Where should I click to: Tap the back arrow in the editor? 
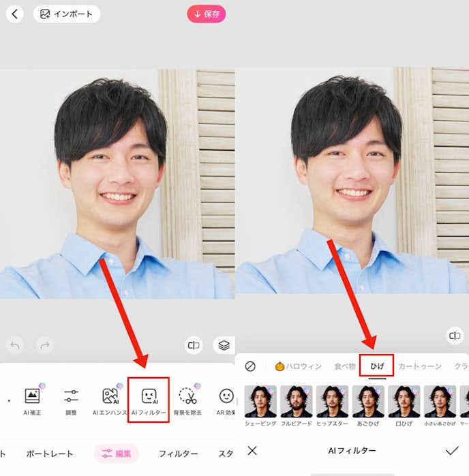pyautogui.click(x=14, y=14)
